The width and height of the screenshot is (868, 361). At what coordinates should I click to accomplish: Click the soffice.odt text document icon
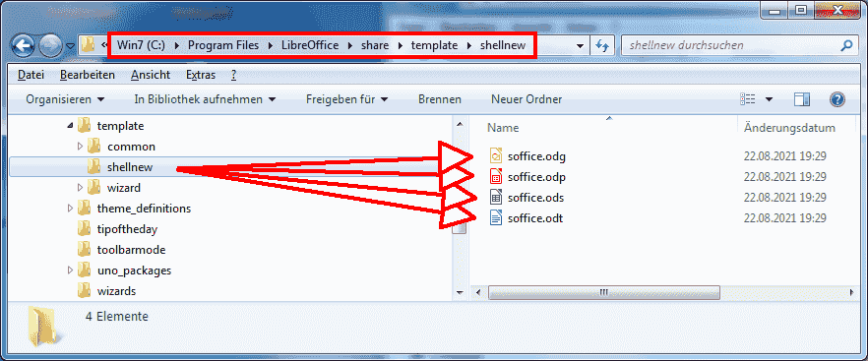(x=496, y=218)
